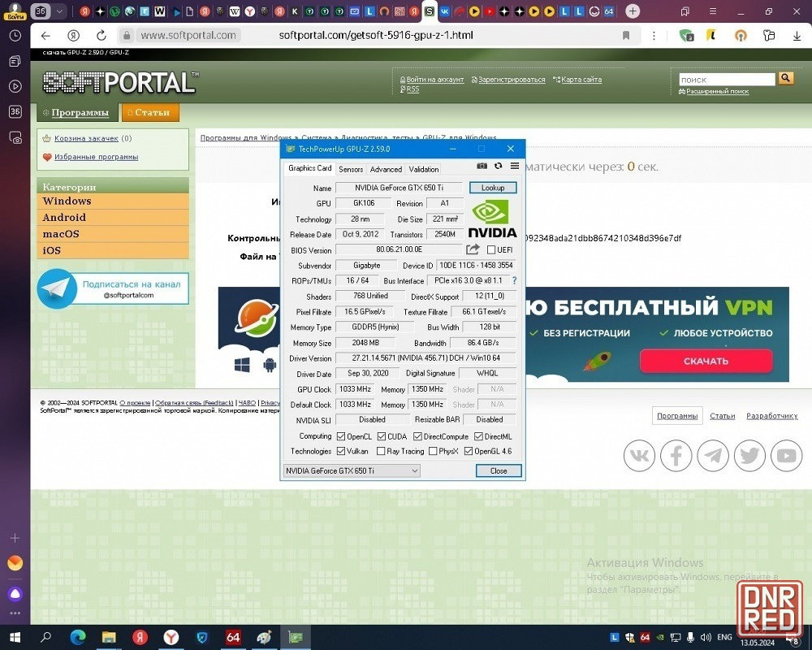
Task: Click the Lookup button
Action: (x=493, y=188)
